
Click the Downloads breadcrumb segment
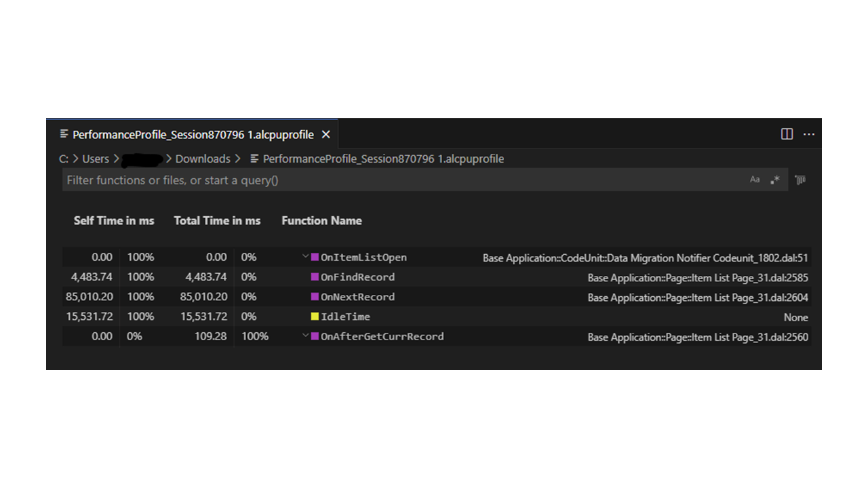pyautogui.click(x=203, y=159)
